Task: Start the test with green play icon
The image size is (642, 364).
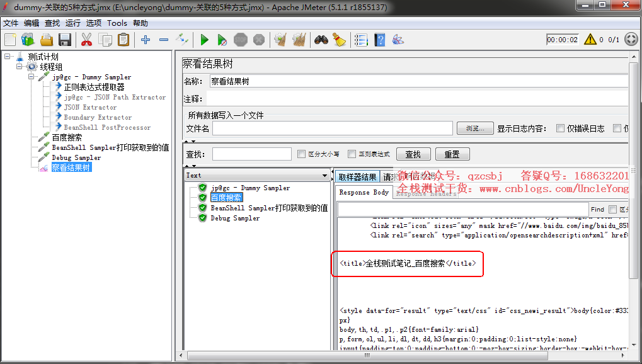Action: coord(204,40)
